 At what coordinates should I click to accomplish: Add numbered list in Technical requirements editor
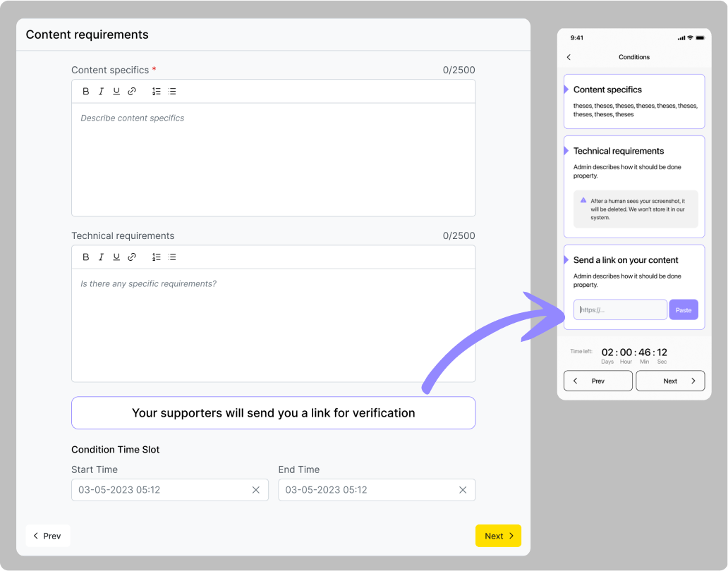(x=157, y=257)
